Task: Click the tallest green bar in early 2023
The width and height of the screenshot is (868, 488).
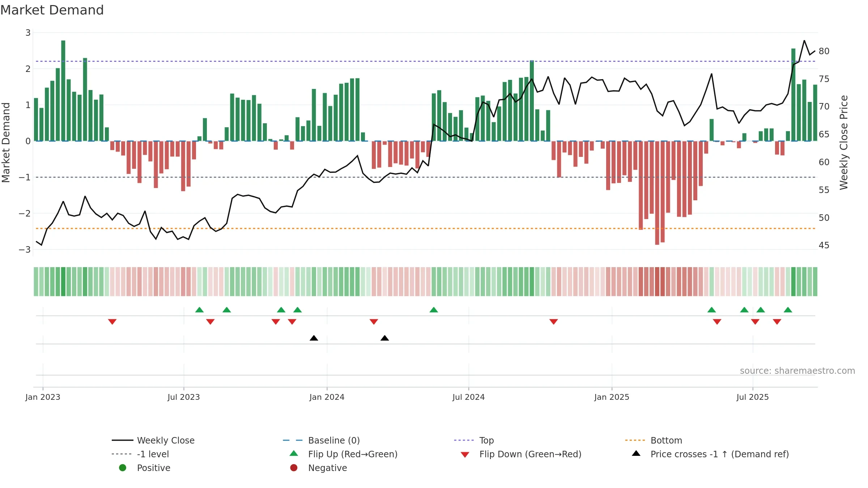Action: [63, 91]
